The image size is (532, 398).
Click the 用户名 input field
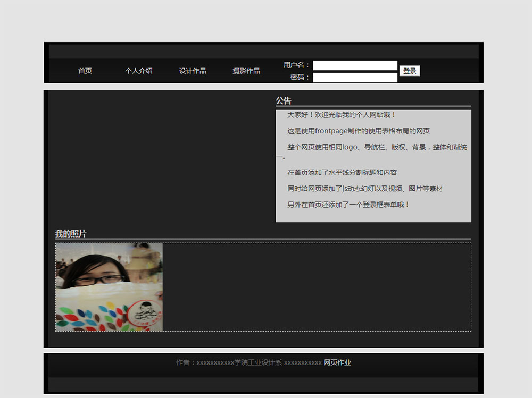coord(355,65)
